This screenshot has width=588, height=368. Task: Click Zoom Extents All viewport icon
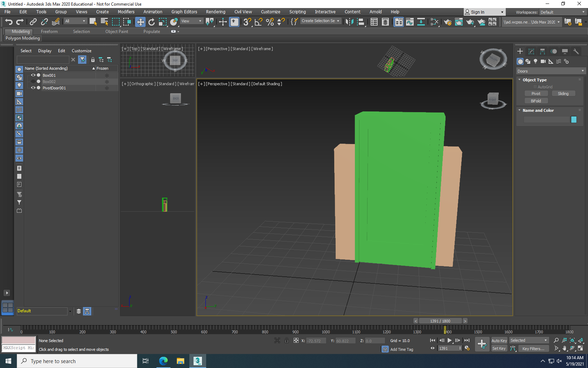click(x=581, y=340)
